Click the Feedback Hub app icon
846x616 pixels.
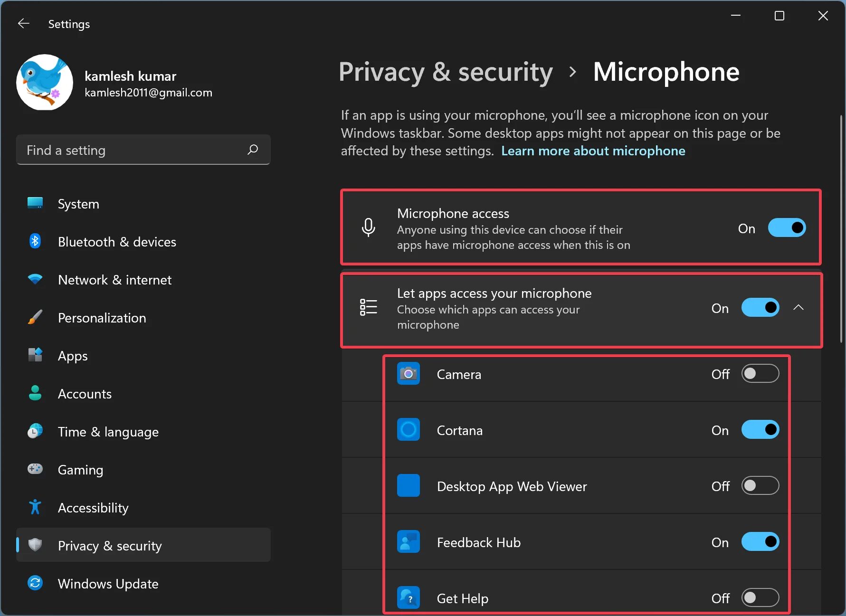(x=408, y=542)
